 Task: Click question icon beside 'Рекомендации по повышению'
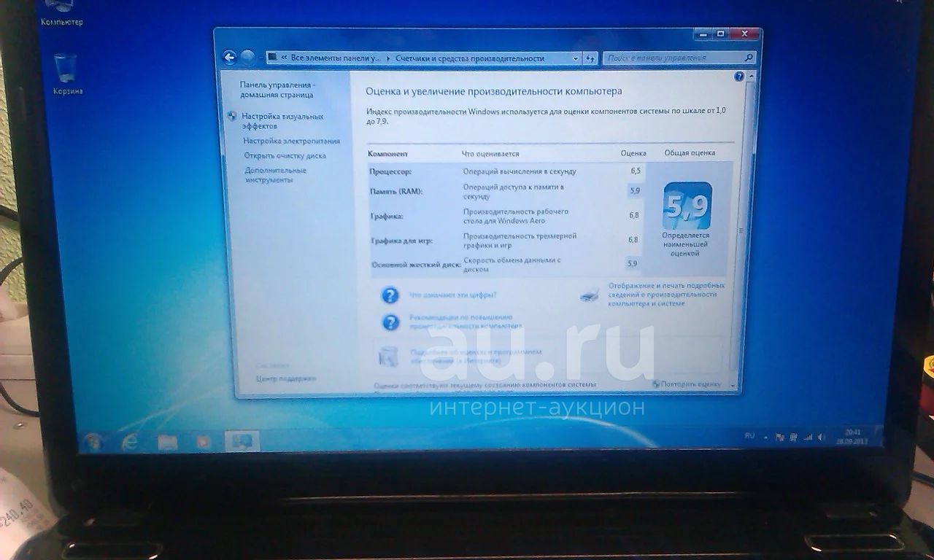click(x=392, y=322)
